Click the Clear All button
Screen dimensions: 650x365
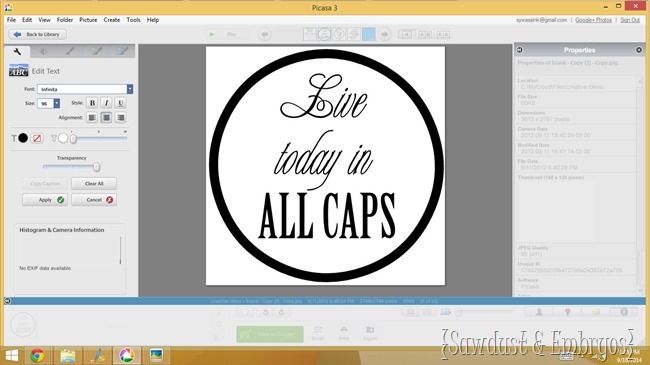94,183
